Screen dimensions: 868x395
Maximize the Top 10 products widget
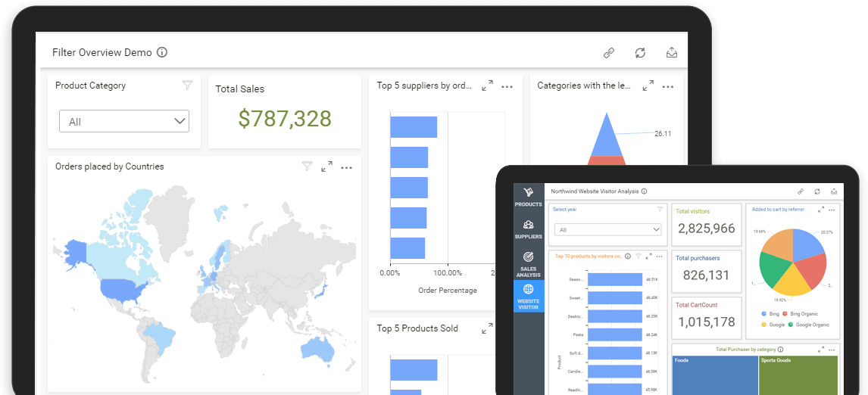(x=649, y=256)
